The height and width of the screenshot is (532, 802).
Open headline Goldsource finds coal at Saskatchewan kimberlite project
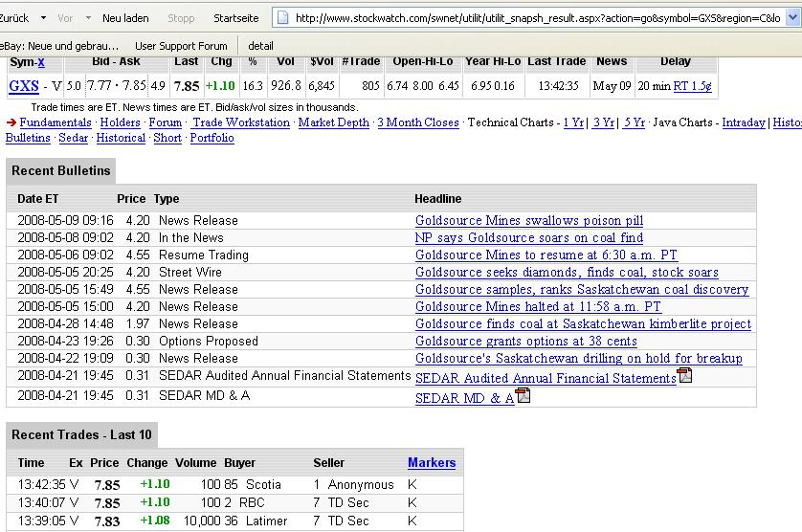583,323
